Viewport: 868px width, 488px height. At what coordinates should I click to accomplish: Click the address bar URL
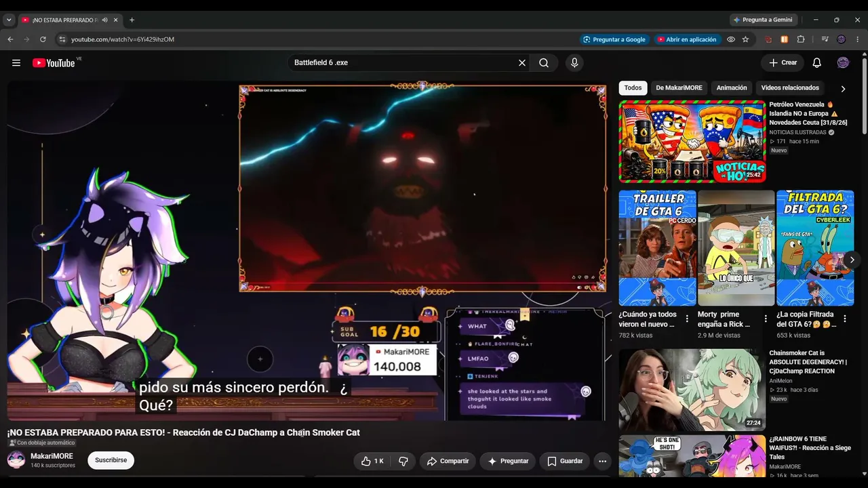pyautogui.click(x=123, y=39)
